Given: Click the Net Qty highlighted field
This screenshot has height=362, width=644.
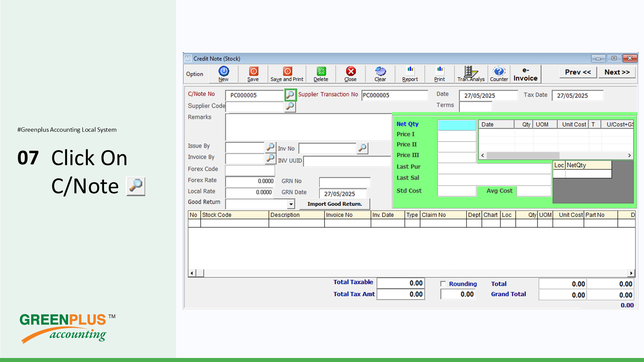Looking at the screenshot, I should tap(457, 125).
